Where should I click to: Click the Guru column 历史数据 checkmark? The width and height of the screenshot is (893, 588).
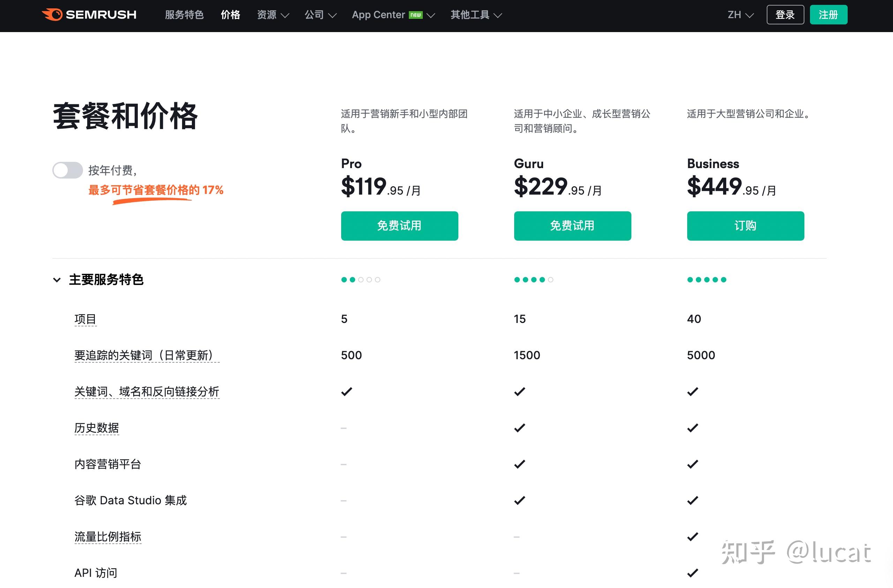pyautogui.click(x=519, y=428)
